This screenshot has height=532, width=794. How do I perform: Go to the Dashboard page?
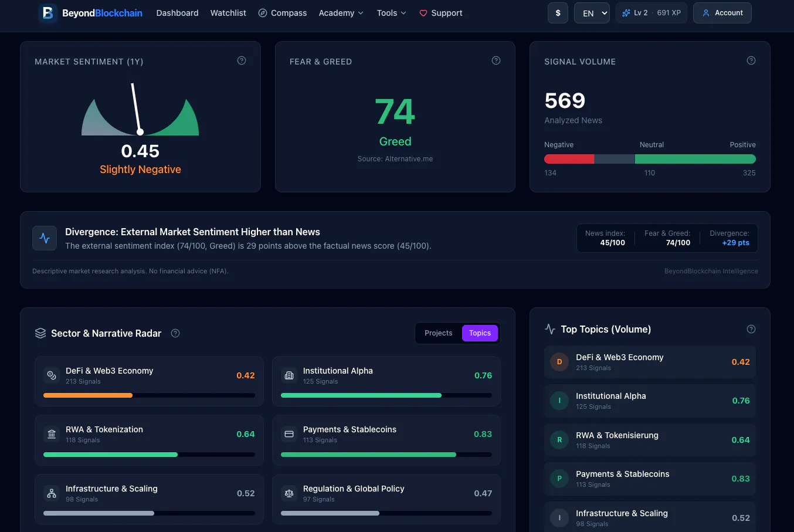[x=177, y=13]
